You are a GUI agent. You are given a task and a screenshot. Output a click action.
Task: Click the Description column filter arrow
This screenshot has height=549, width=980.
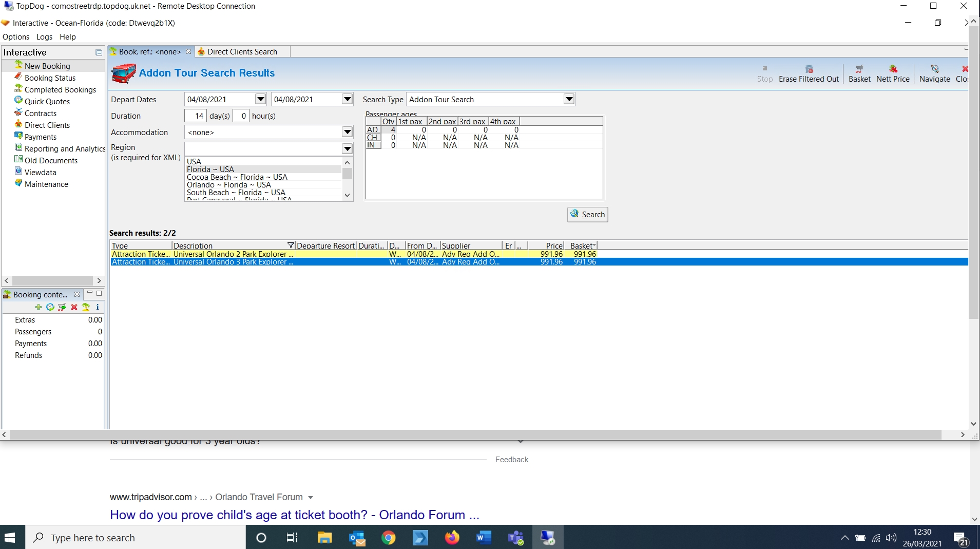[291, 245]
